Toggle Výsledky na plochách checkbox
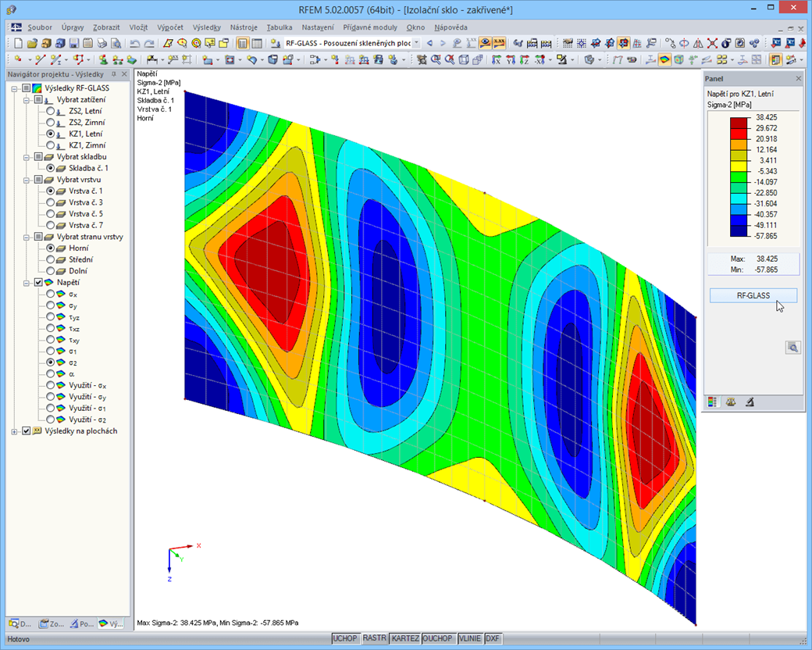This screenshot has height=650, width=812. 27,430
